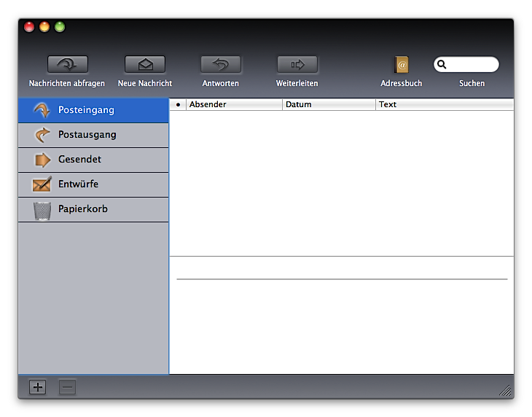
Task: Click the Antworten label text
Action: (221, 83)
